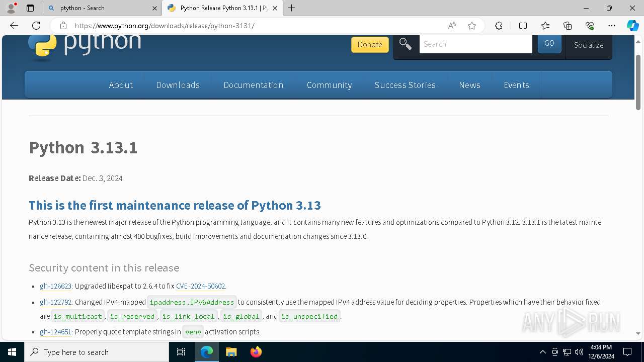
Task: Focus the python.org Search field
Action: [x=475, y=44]
